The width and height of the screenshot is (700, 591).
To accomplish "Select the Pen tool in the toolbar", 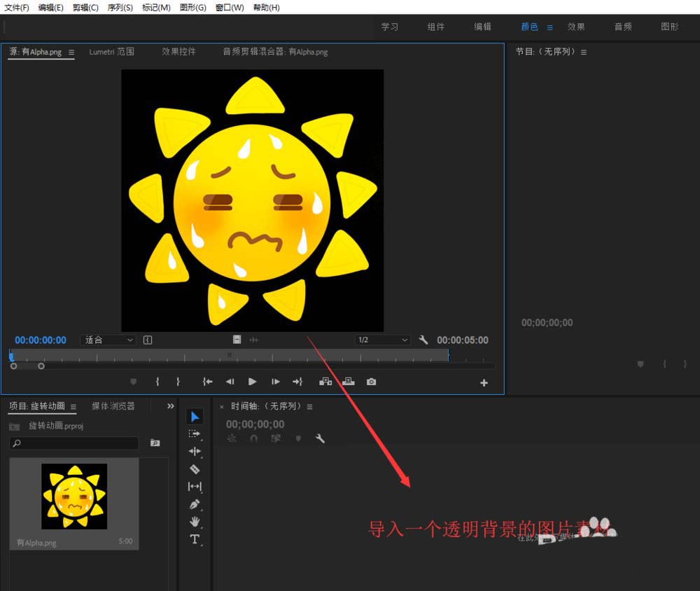I will click(195, 504).
